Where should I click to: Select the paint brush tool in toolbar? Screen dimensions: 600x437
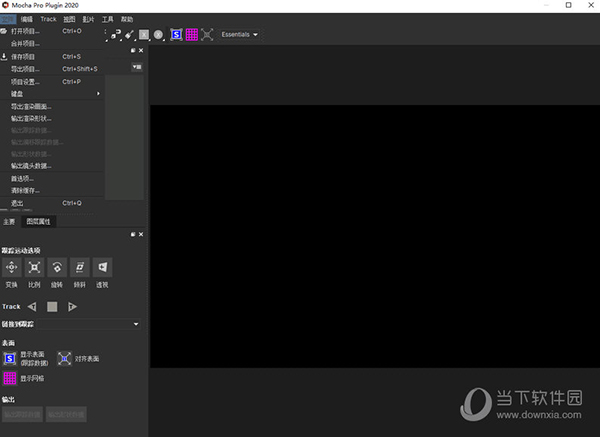(x=129, y=35)
